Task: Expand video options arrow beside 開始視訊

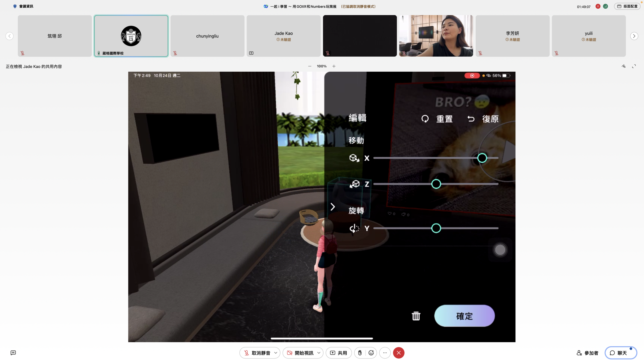Action: pyautogui.click(x=319, y=353)
